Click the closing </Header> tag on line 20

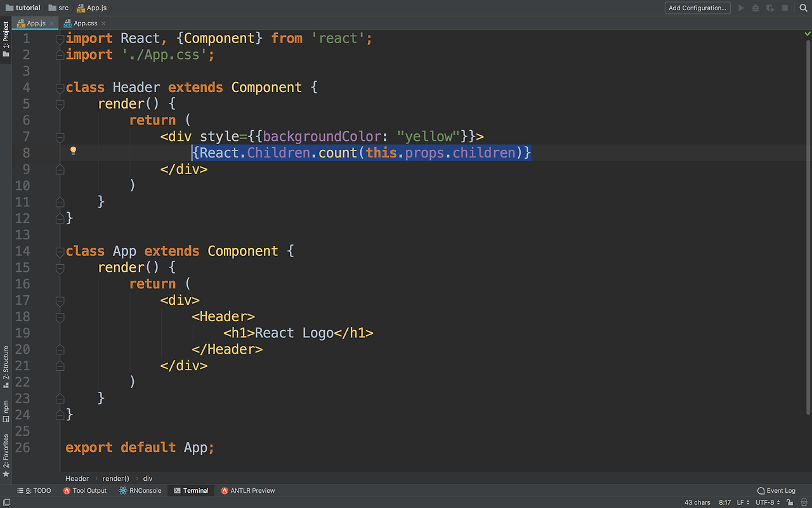[x=227, y=350]
